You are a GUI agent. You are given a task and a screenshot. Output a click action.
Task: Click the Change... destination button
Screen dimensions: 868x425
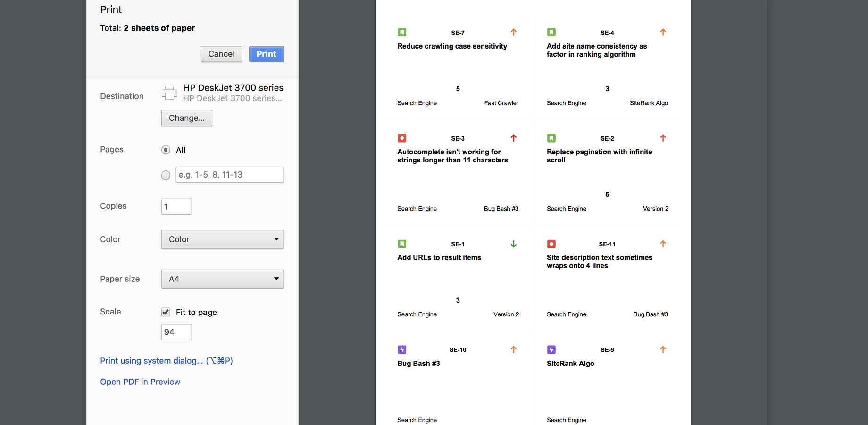coord(187,118)
